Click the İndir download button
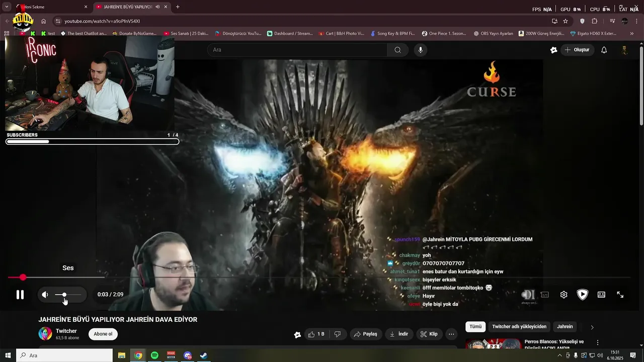This screenshot has width=644, height=362. pos(399,334)
